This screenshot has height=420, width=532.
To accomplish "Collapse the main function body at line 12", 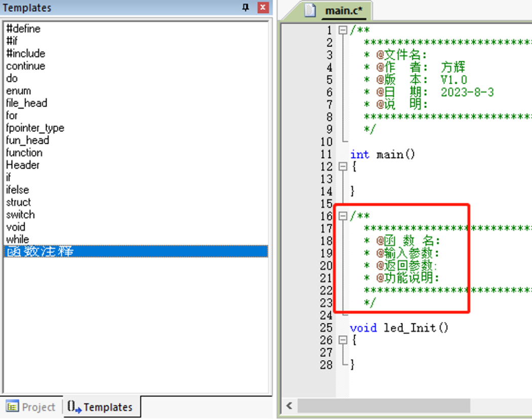I will tap(343, 167).
